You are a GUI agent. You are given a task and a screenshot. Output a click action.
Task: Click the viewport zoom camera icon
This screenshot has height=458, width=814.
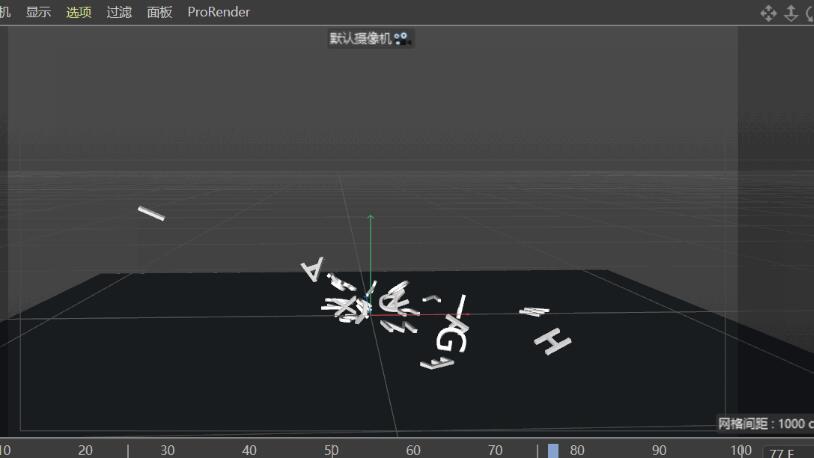(791, 13)
